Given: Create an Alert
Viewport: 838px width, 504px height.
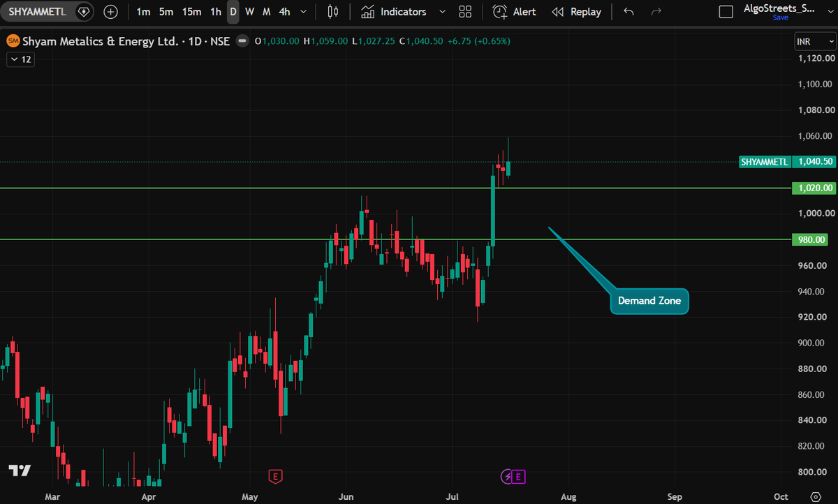Looking at the screenshot, I should pos(515,12).
